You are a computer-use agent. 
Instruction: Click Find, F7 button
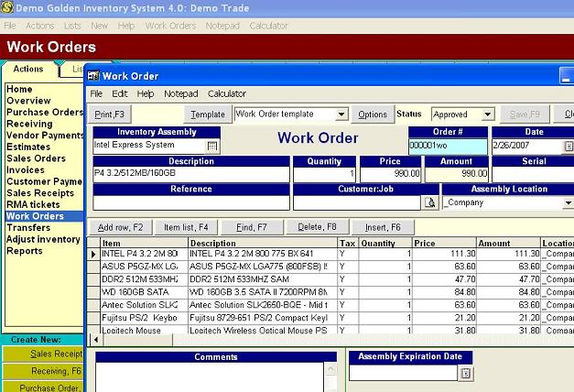click(252, 227)
